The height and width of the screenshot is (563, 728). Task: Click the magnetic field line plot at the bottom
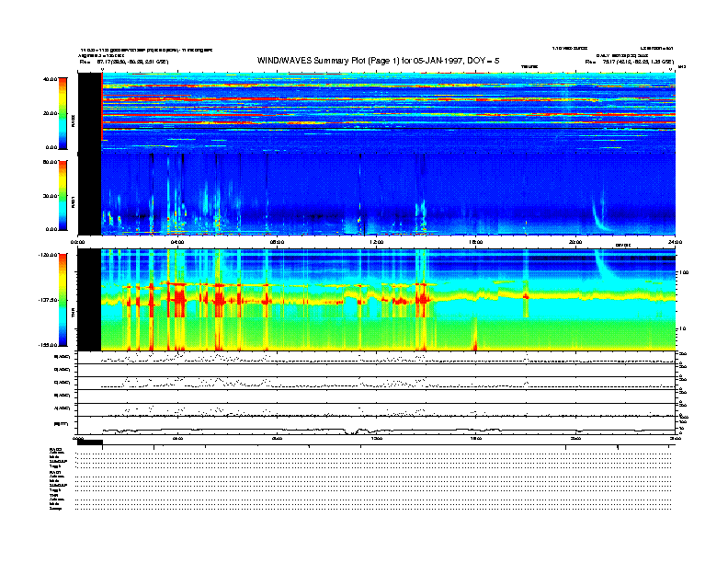coord(377,426)
